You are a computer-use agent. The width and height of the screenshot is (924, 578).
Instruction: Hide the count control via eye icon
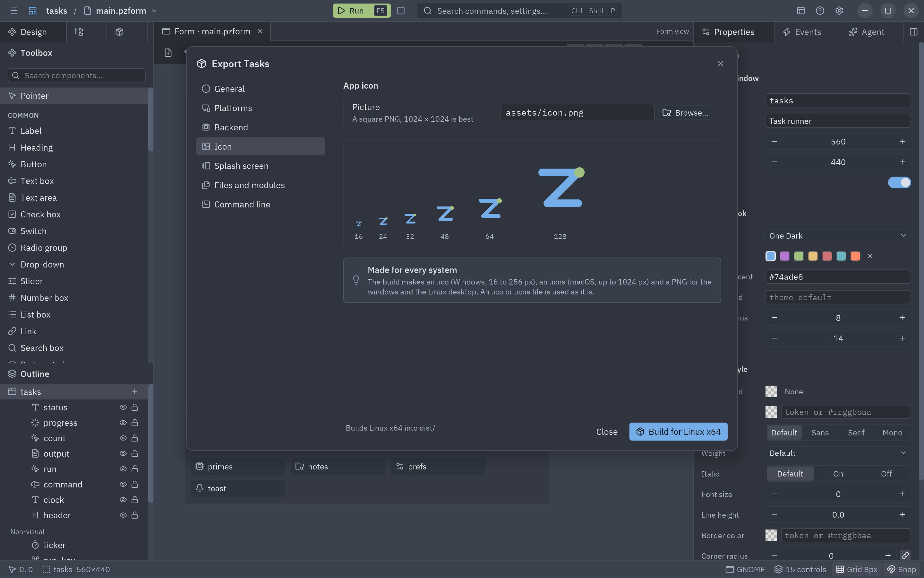point(123,438)
